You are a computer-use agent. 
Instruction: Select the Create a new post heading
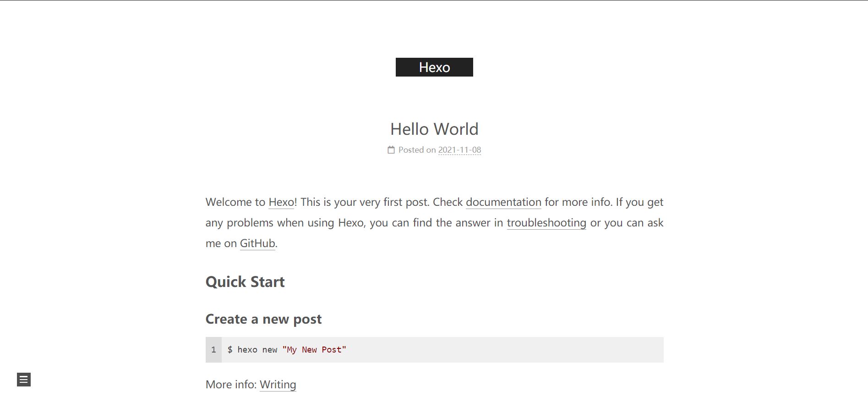click(x=263, y=319)
